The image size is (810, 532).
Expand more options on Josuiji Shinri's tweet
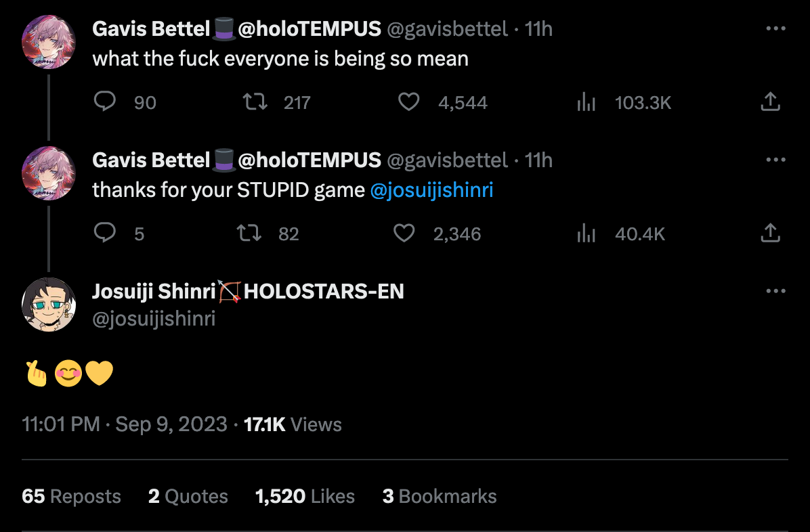click(775, 291)
